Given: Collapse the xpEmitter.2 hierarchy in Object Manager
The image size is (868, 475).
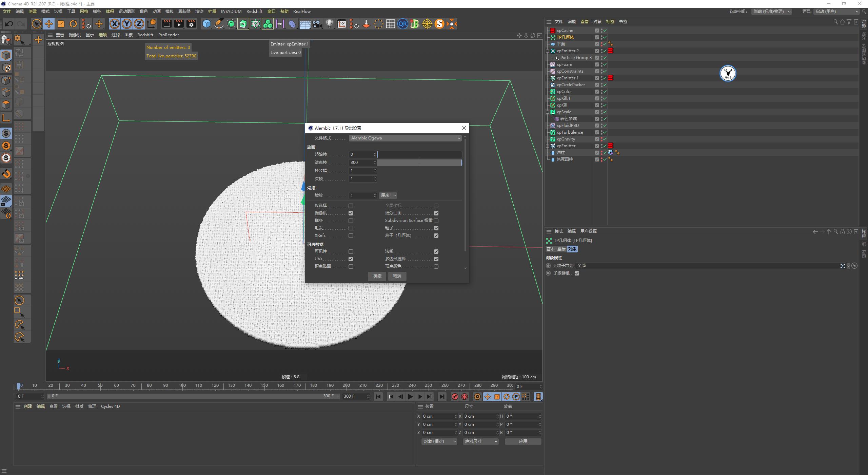Looking at the screenshot, I should tap(547, 51).
